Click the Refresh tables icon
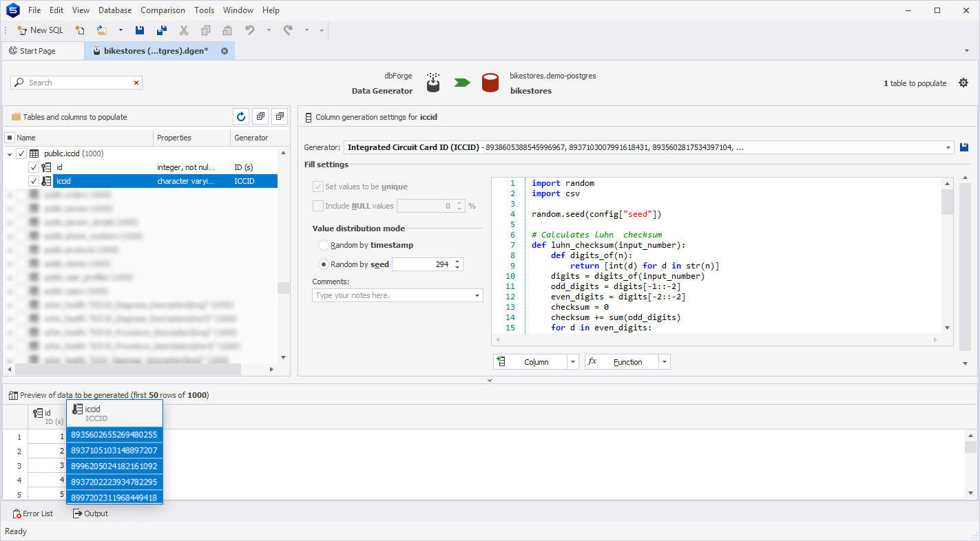Screen dimensions: 980x541 (240, 117)
